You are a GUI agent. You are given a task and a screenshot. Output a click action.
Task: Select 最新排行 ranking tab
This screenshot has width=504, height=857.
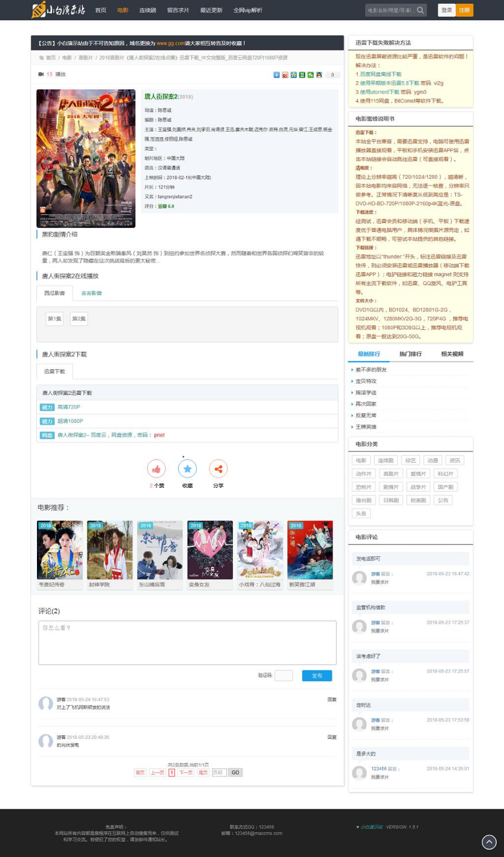369,354
